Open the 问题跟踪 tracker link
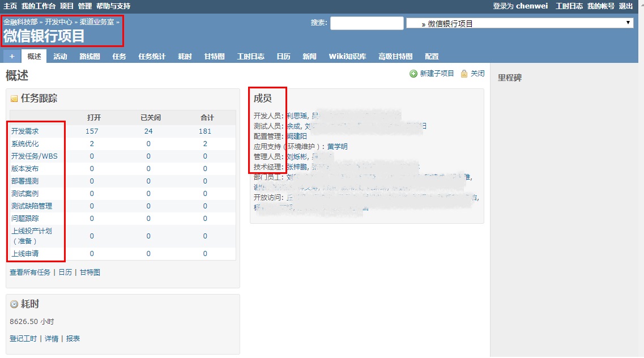 [x=25, y=219]
